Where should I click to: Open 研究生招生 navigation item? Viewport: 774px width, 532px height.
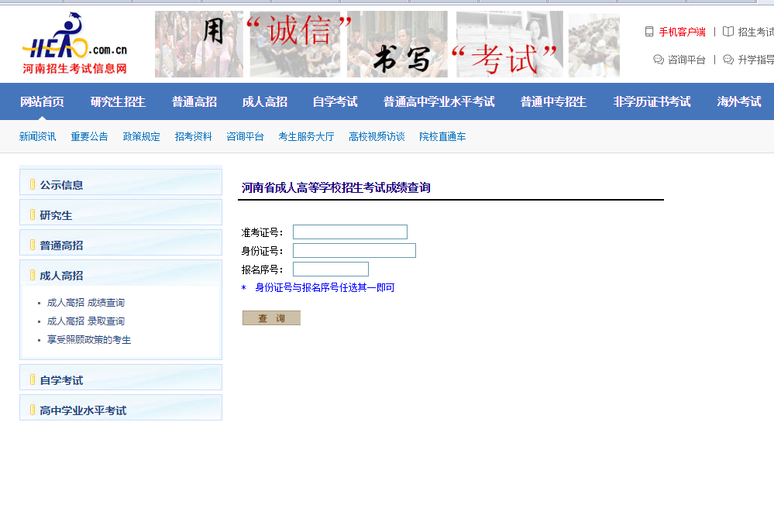[118, 101]
